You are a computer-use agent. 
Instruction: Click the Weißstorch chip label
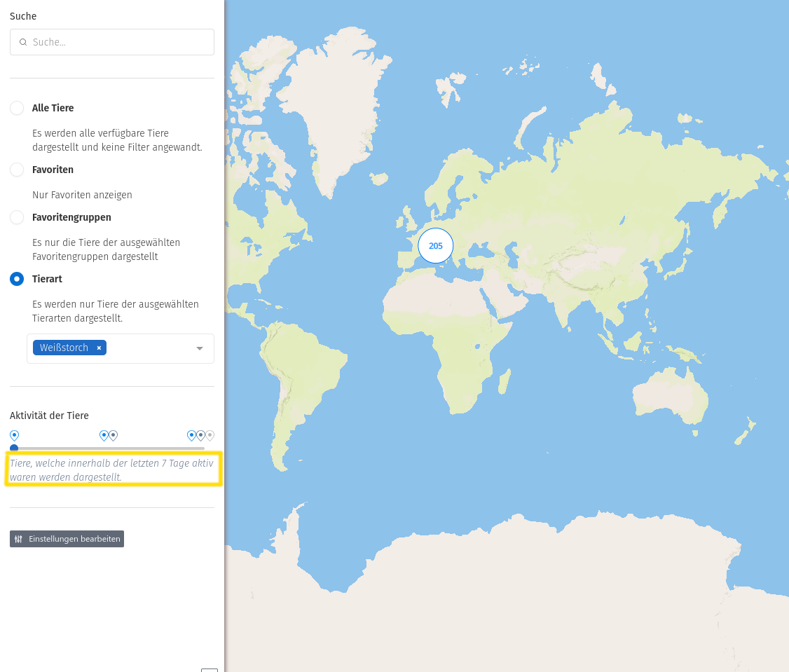pyautogui.click(x=64, y=348)
